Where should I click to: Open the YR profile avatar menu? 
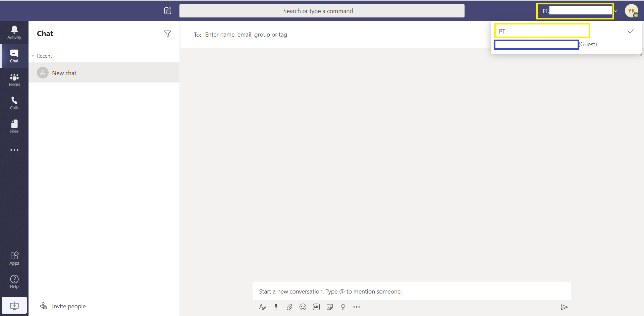point(631,11)
